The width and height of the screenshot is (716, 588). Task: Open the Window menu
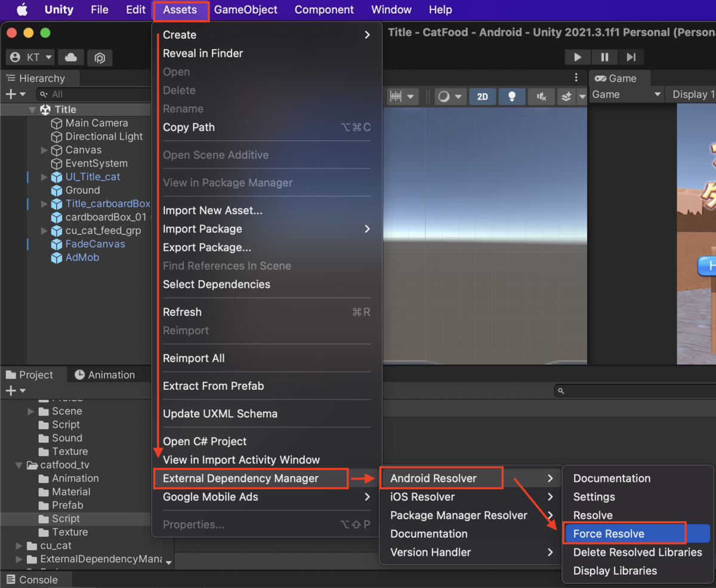coord(391,10)
